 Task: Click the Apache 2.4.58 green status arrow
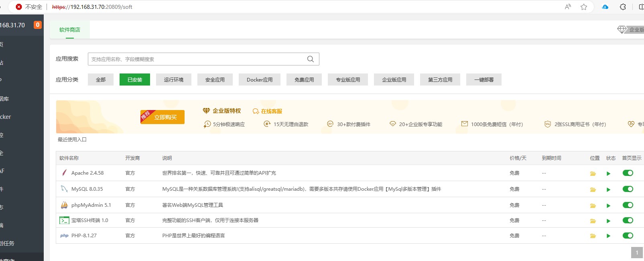(608, 173)
